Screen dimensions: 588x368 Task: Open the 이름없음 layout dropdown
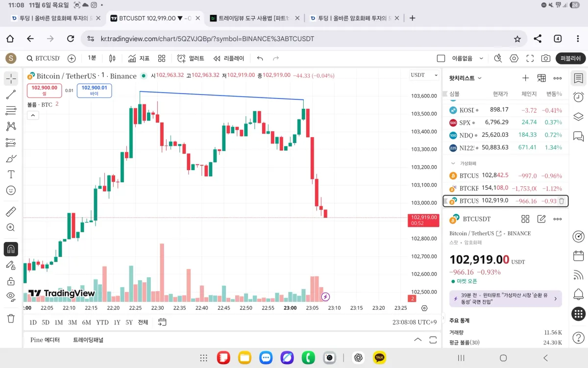[467, 58]
